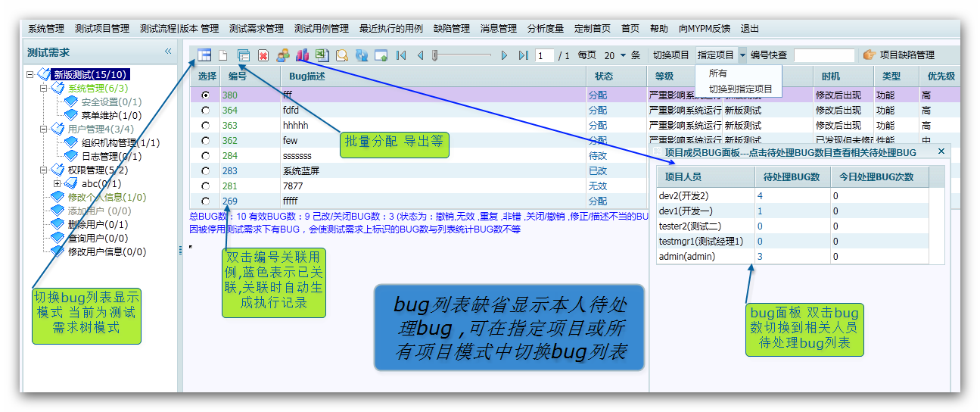The image size is (980, 412).
Task: Select 修改用户信息(0/0) in the tree
Action: tap(107, 251)
